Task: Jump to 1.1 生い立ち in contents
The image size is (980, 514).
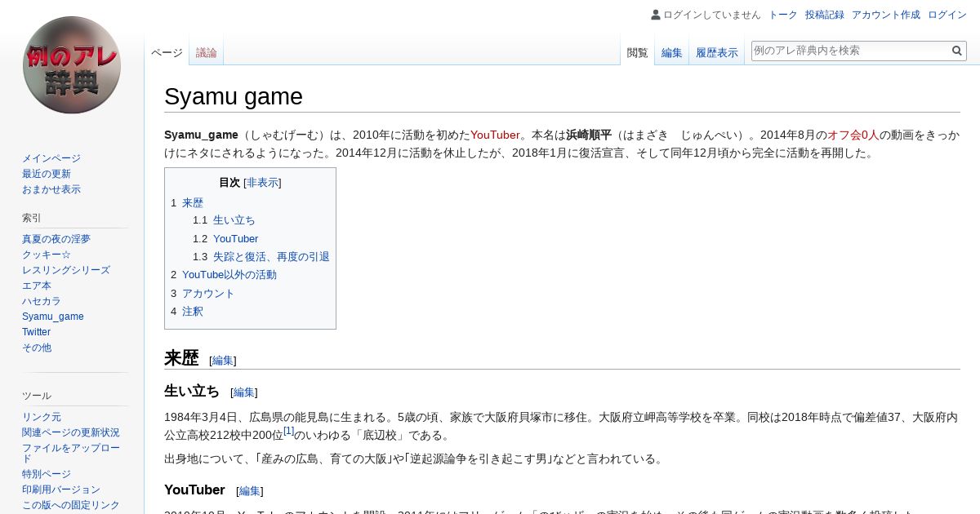Action: pos(224,220)
